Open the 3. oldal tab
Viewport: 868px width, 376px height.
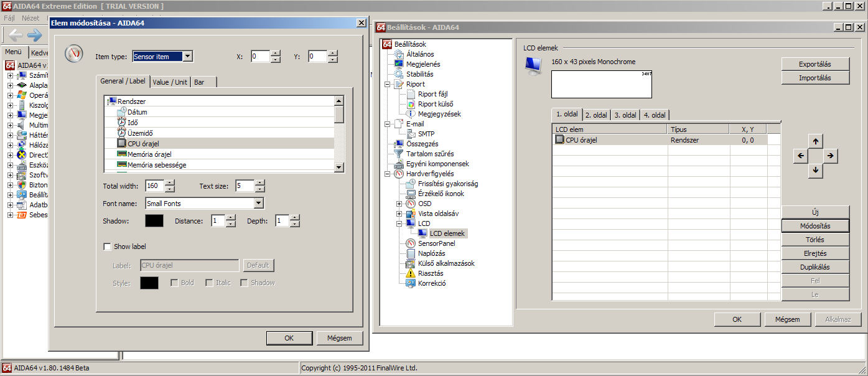tap(625, 115)
